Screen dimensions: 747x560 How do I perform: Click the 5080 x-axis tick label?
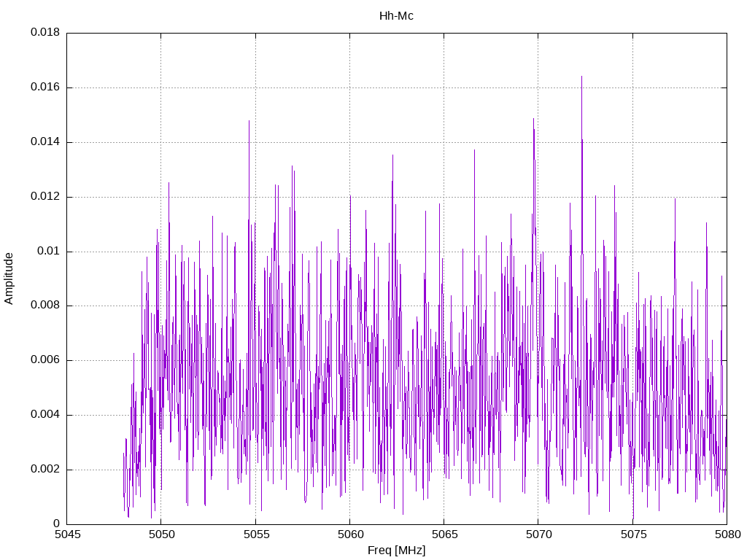(727, 534)
